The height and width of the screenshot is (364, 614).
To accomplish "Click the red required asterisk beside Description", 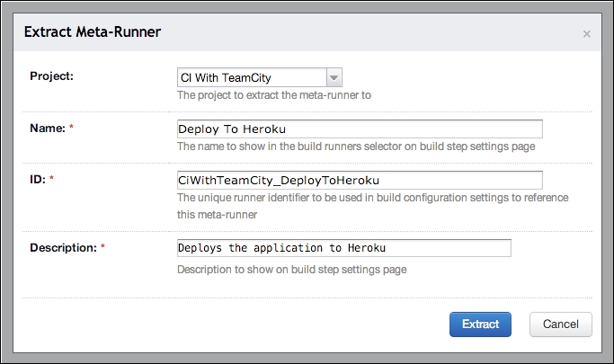I will pos(103,246).
